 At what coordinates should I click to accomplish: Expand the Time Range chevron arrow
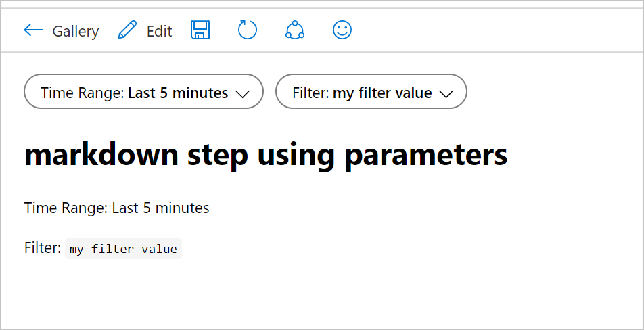(x=243, y=94)
